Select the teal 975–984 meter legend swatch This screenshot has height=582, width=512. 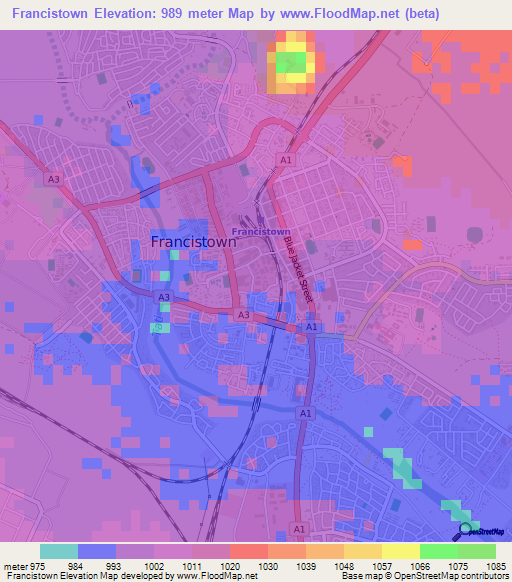click(59, 552)
